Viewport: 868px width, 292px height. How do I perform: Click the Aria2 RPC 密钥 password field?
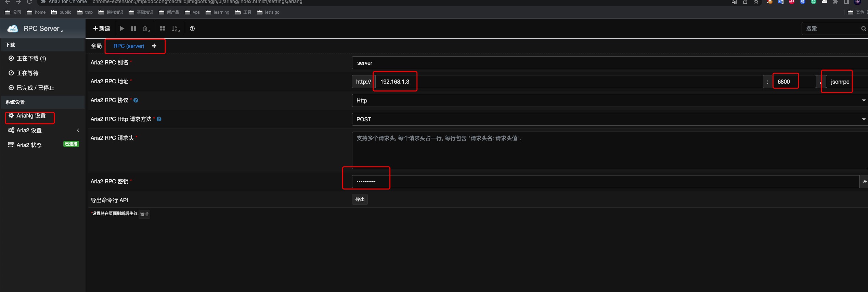606,182
